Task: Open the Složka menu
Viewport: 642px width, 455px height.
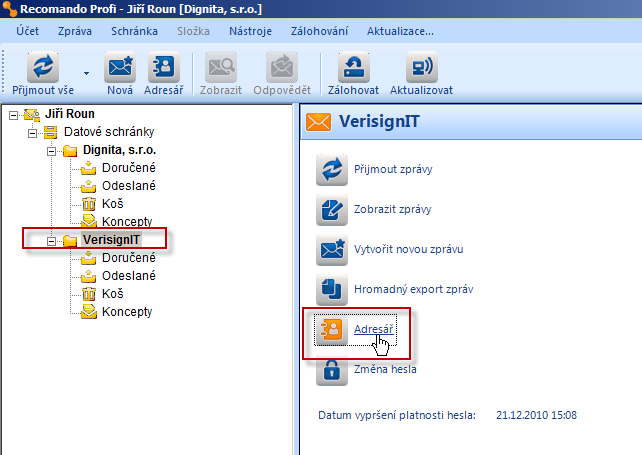Action: tap(193, 31)
